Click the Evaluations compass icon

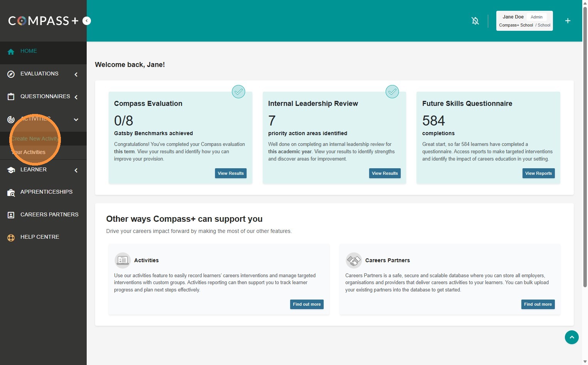[11, 74]
